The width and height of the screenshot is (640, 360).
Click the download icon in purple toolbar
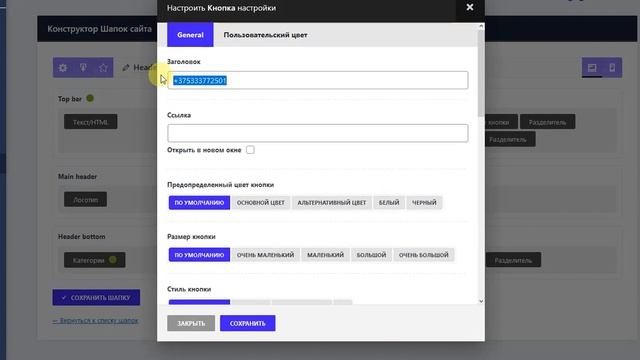pyautogui.click(x=83, y=68)
